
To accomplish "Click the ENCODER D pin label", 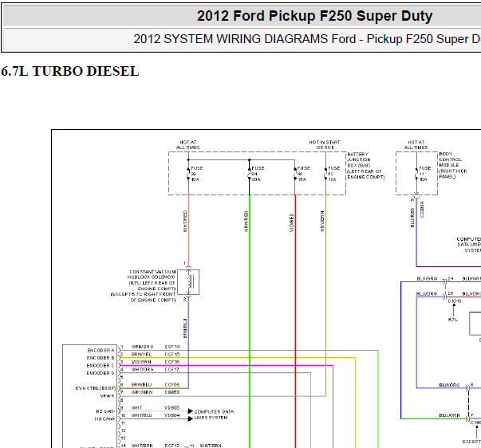I will pyautogui.click(x=101, y=373).
